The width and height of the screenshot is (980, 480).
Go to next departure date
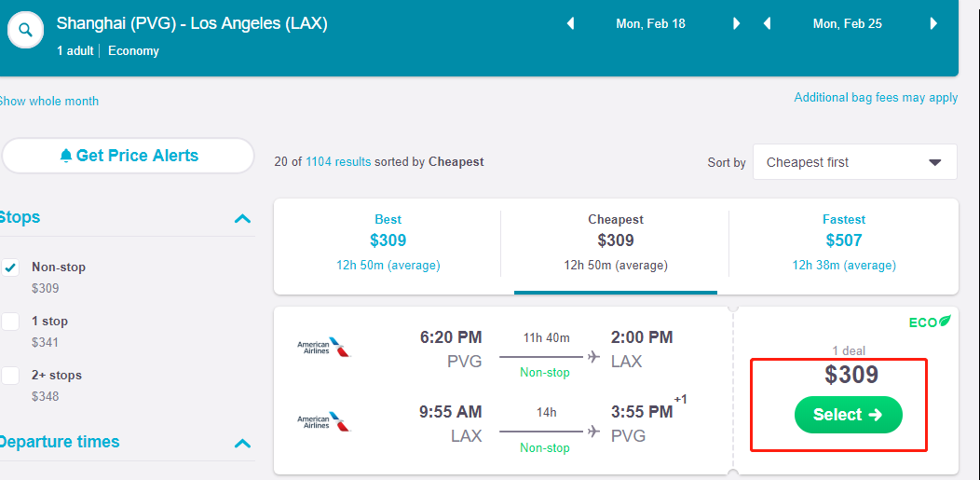[x=737, y=24]
